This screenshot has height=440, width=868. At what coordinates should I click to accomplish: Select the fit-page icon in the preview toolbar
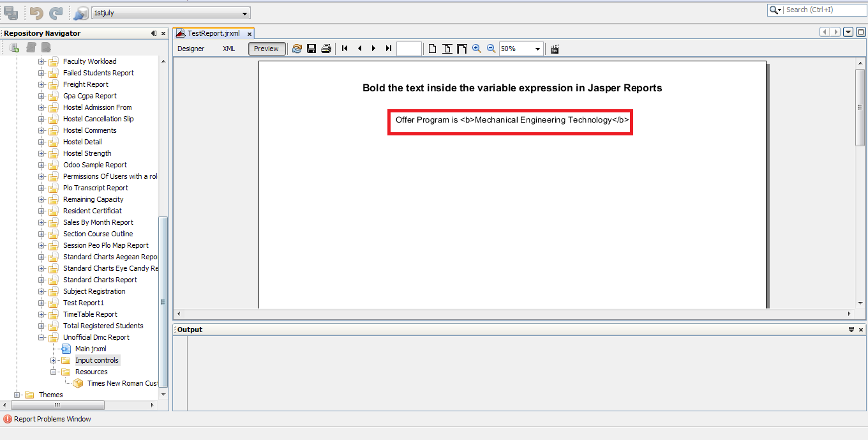pyautogui.click(x=447, y=49)
